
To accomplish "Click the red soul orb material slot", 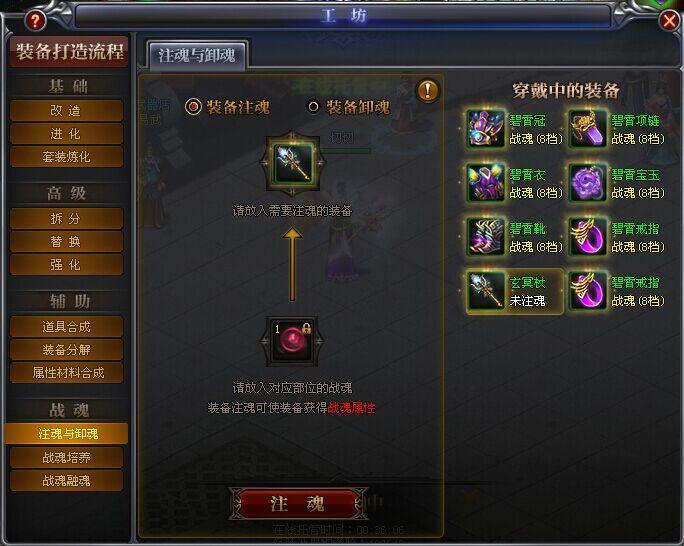I will point(292,341).
